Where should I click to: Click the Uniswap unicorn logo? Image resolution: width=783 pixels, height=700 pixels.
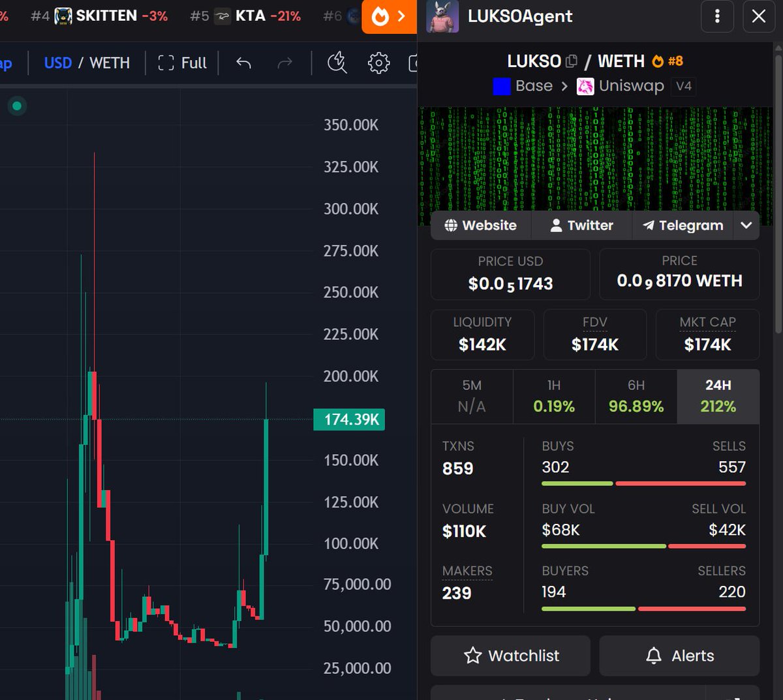point(585,86)
